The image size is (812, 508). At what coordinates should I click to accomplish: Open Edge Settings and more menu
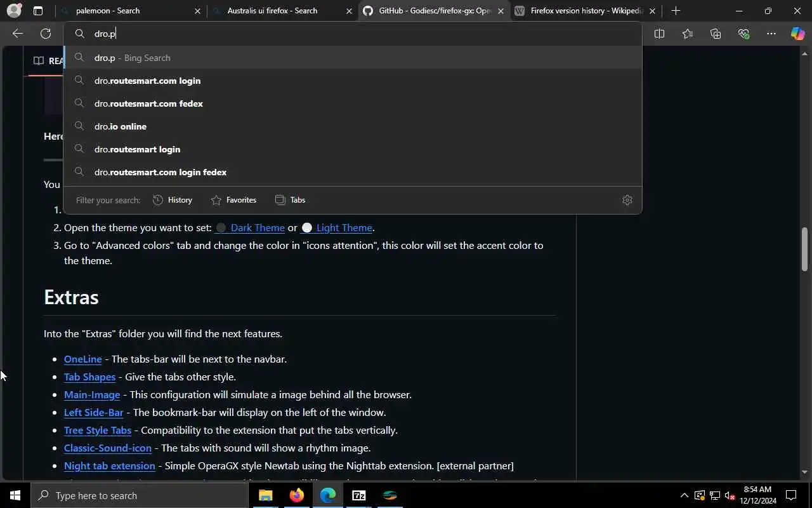coord(771,34)
